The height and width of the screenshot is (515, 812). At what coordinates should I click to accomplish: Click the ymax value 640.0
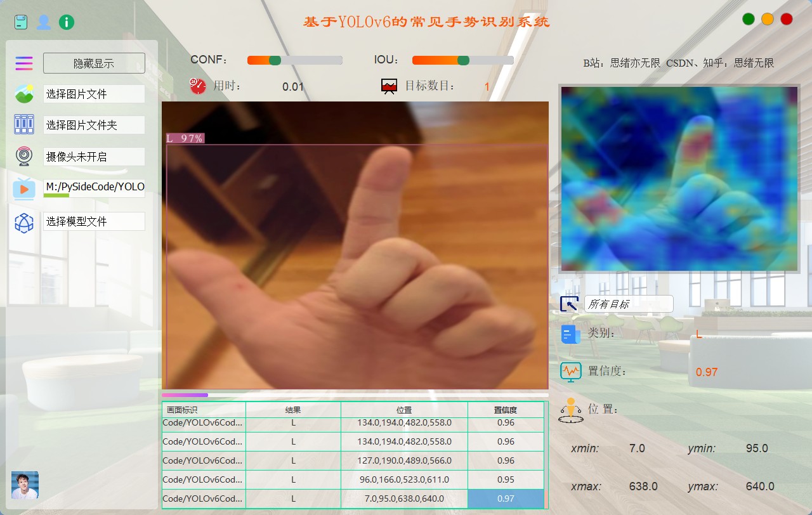click(760, 486)
